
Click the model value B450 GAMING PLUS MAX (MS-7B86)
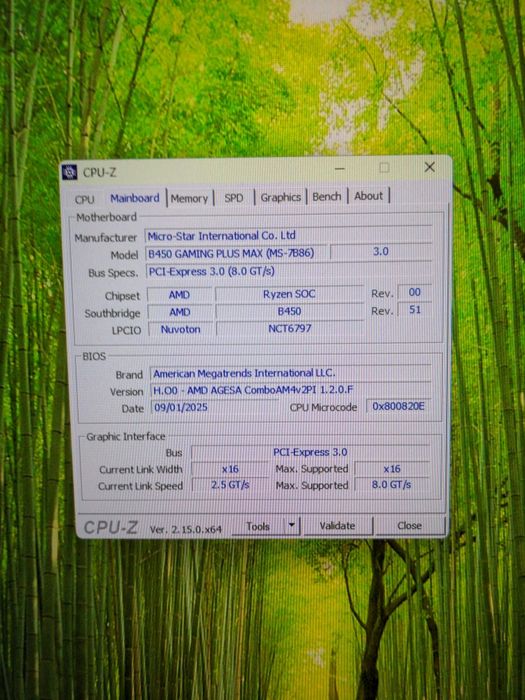pos(235,253)
